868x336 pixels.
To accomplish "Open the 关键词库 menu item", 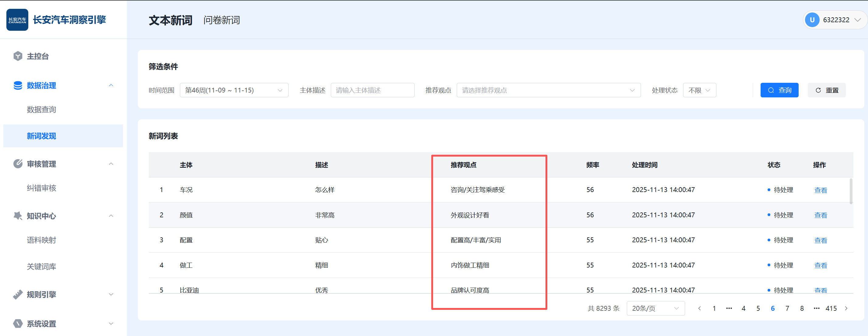I will [41, 267].
